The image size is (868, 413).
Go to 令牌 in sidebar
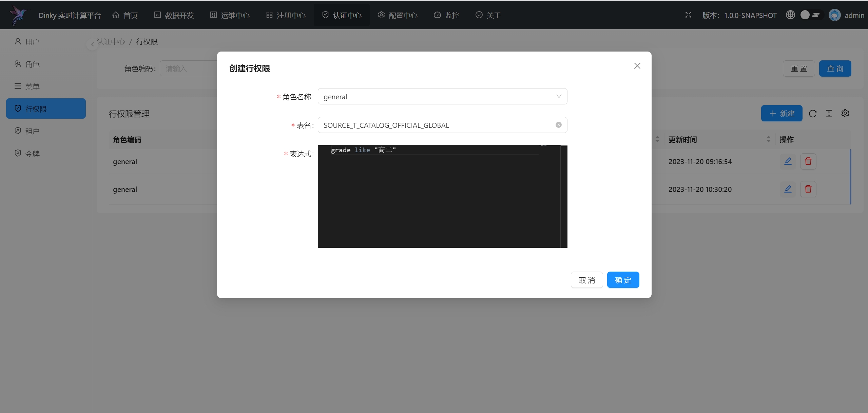[x=46, y=153]
